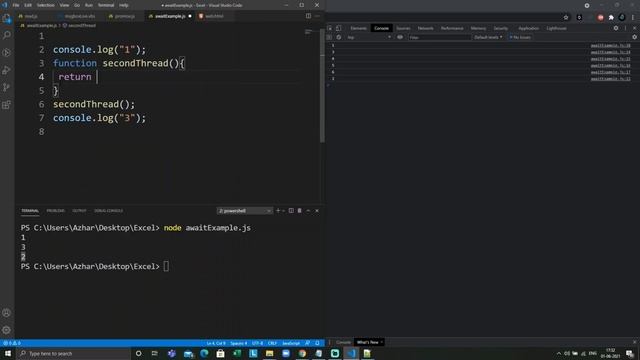Click the Windows search box on taskbar
The image size is (640, 360).
(73, 353)
